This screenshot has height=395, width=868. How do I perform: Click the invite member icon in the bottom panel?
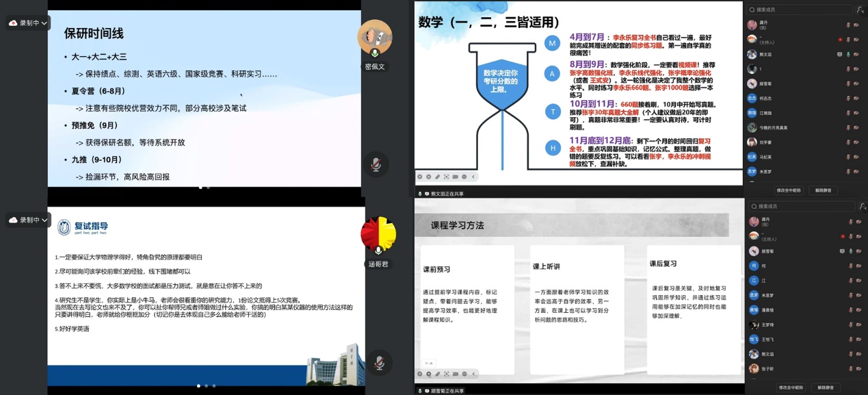[860, 206]
